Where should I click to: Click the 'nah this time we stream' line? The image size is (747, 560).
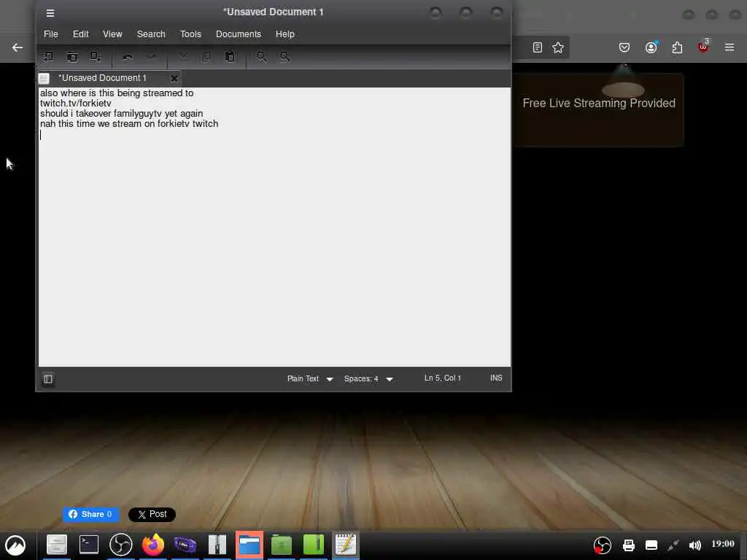tap(129, 124)
